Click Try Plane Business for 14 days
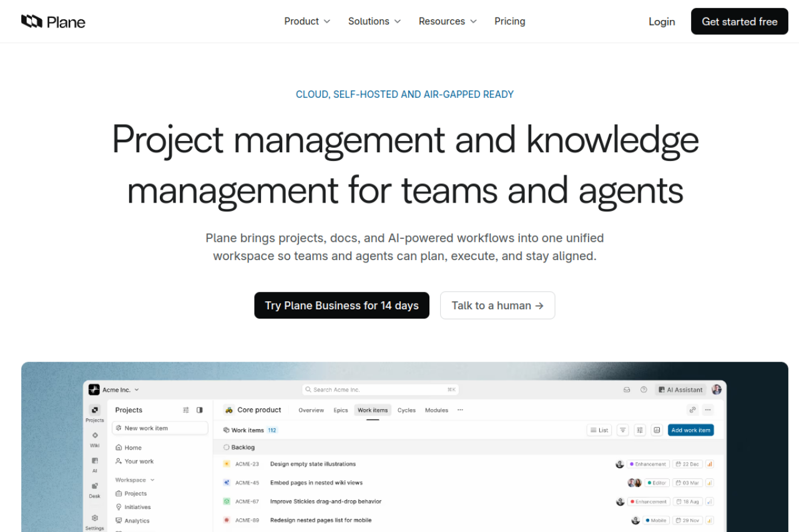This screenshot has height=532, width=799. pos(341,306)
